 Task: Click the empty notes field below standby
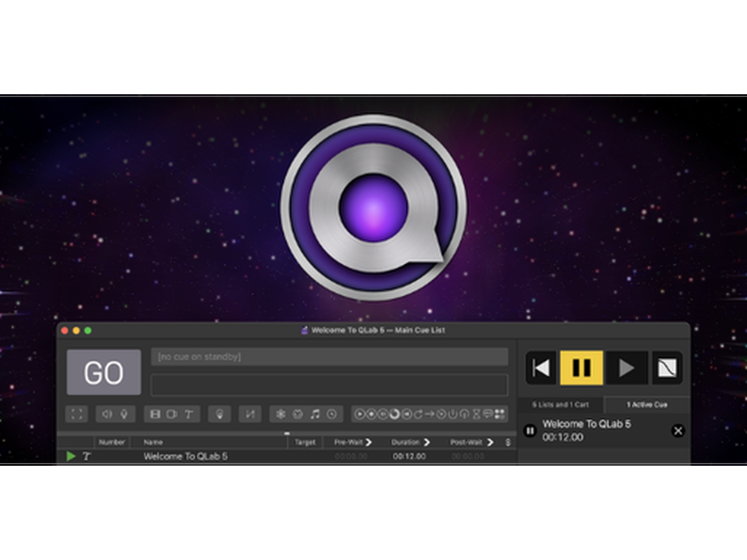point(330,385)
